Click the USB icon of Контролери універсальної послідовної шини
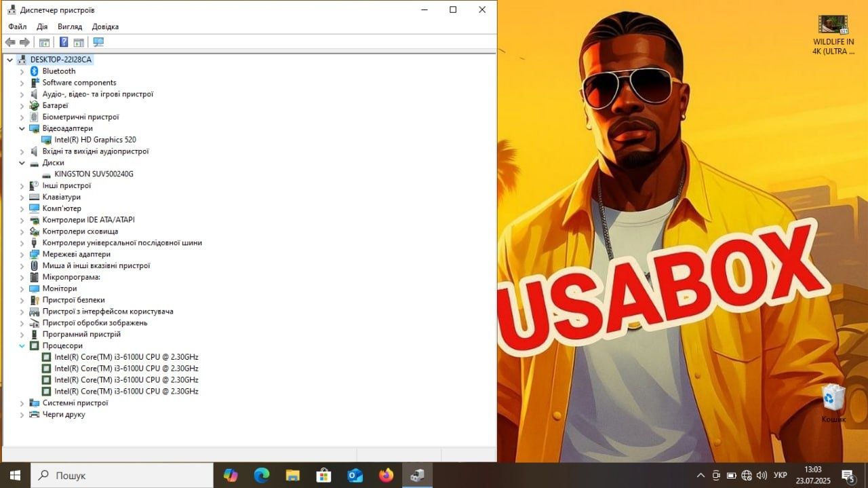 tap(35, 243)
